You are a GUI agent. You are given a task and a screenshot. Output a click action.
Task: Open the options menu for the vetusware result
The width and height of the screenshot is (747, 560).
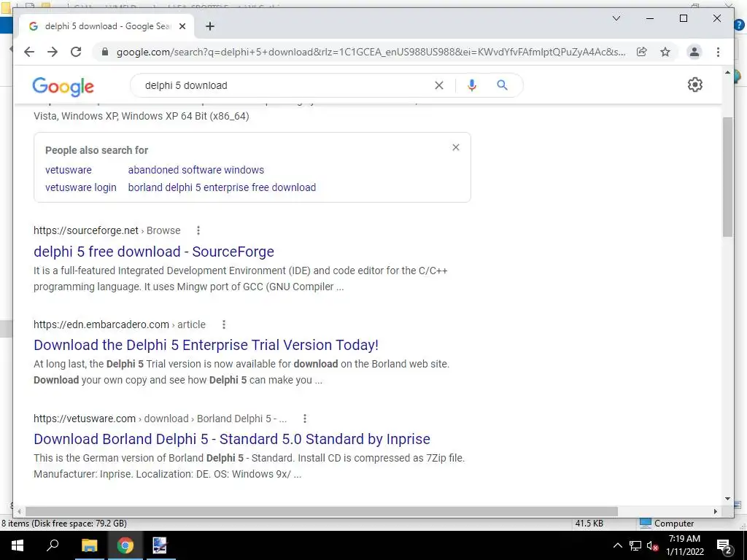[305, 419]
